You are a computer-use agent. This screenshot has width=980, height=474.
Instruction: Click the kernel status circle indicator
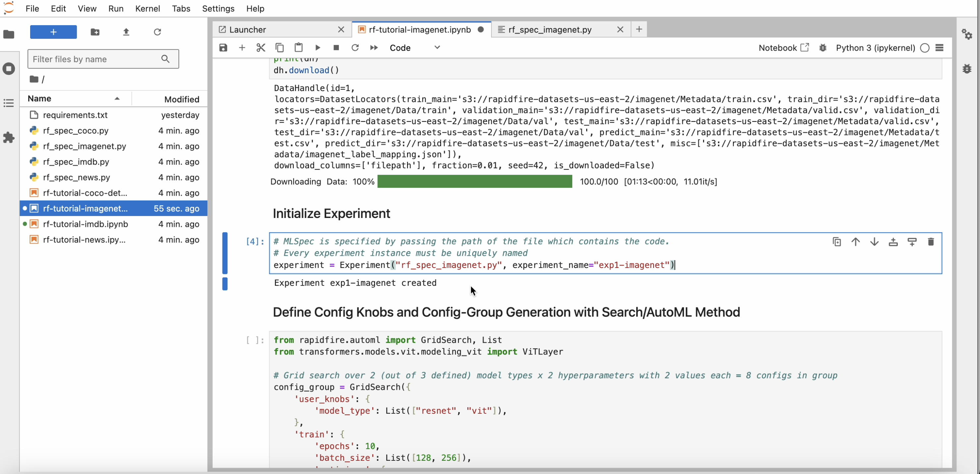click(925, 48)
